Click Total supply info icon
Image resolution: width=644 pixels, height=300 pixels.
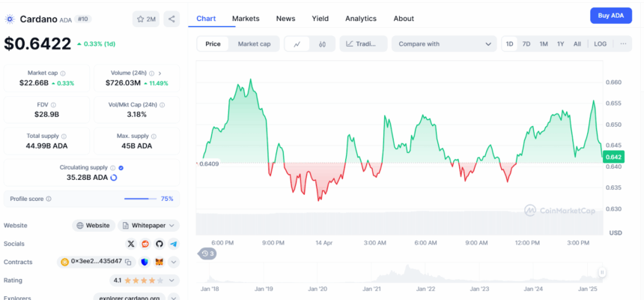(x=64, y=136)
